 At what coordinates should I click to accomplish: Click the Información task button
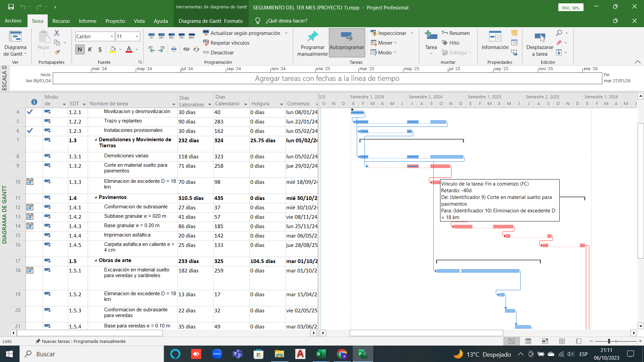(x=495, y=40)
